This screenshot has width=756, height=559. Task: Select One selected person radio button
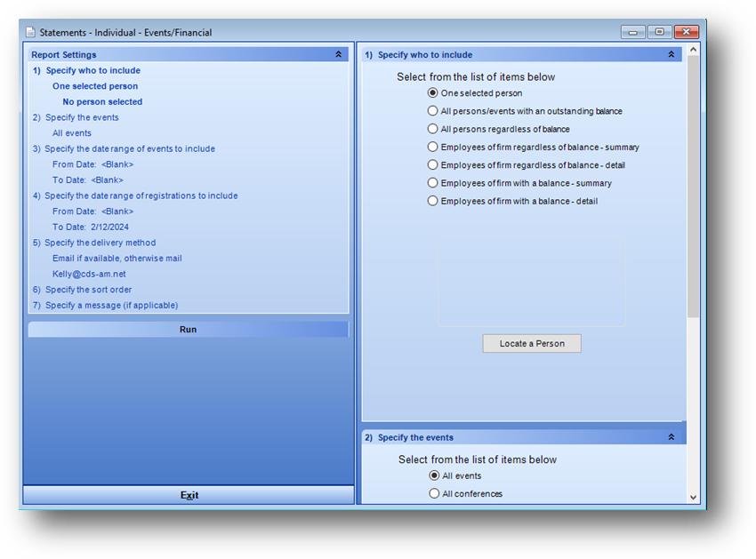coord(432,92)
